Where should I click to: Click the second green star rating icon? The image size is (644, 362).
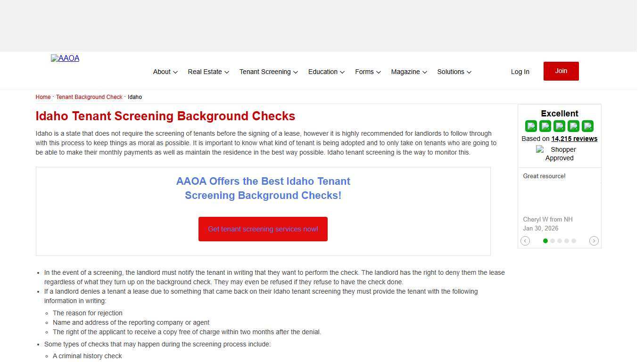pos(545,126)
